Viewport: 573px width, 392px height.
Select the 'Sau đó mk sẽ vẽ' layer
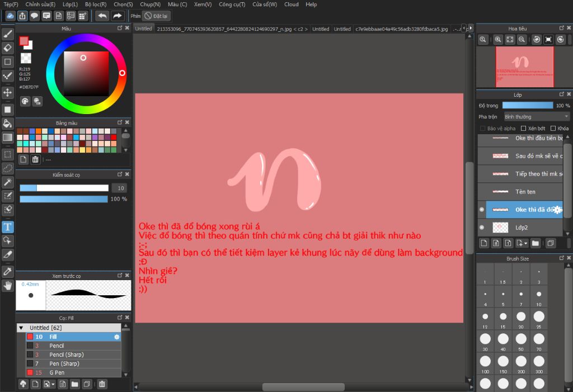(x=520, y=156)
